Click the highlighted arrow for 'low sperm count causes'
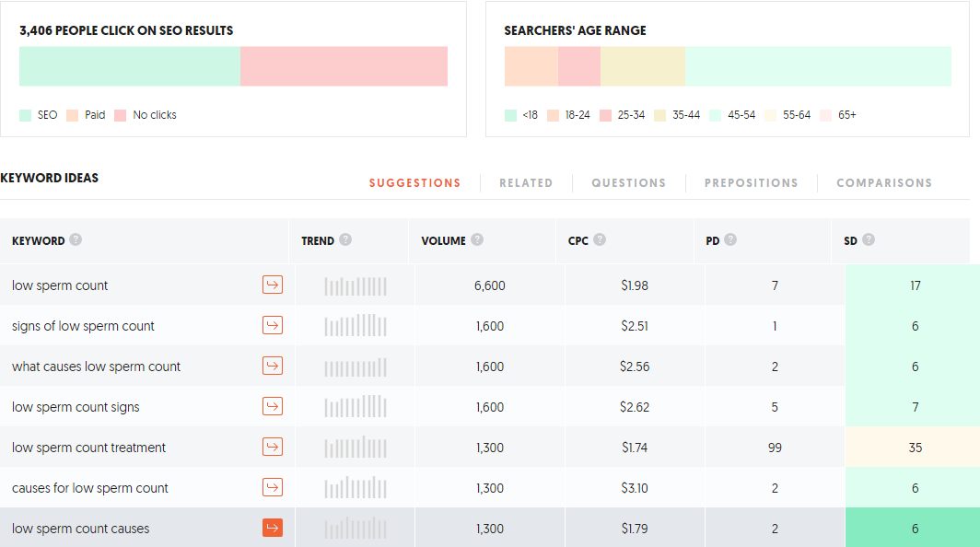 pyautogui.click(x=273, y=528)
